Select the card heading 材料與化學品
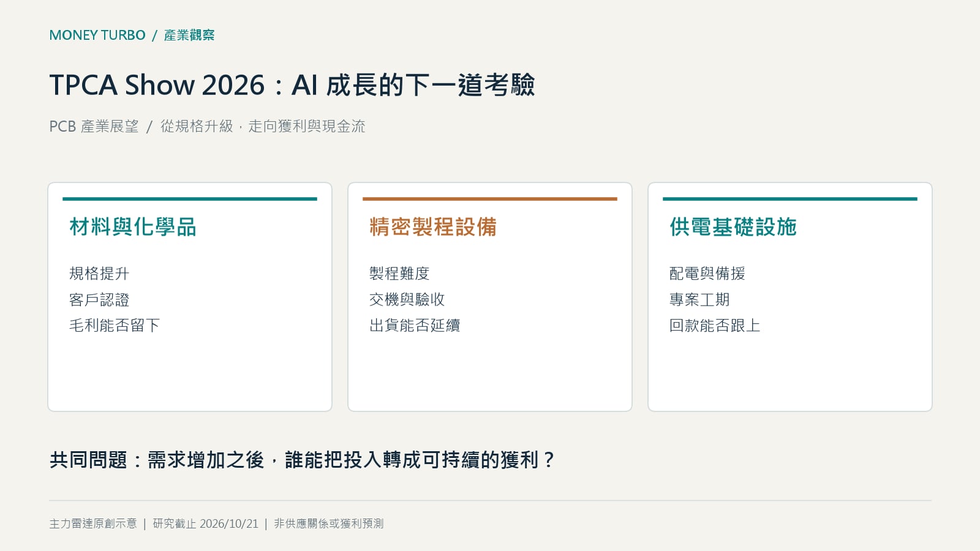 click(x=133, y=227)
